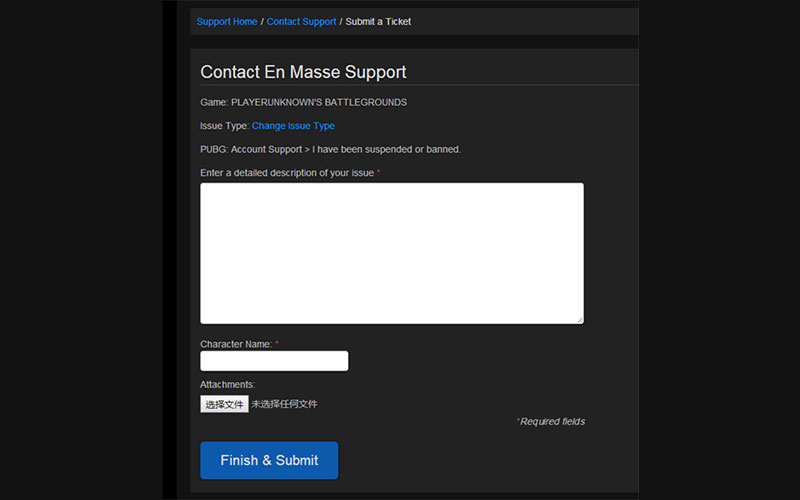Open the Support Home breadcrumb link
Viewport: 800px width, 500px height.
[227, 22]
